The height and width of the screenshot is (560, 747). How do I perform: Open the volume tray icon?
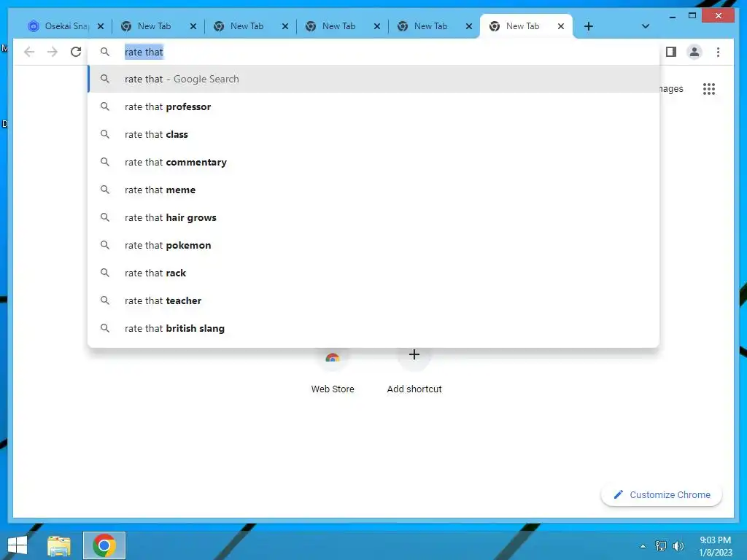point(678,545)
